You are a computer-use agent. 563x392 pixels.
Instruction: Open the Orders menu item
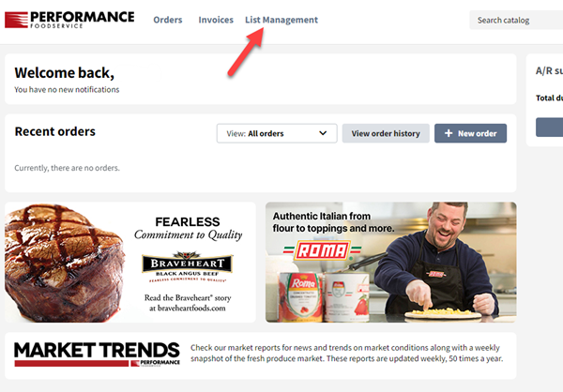pos(168,20)
